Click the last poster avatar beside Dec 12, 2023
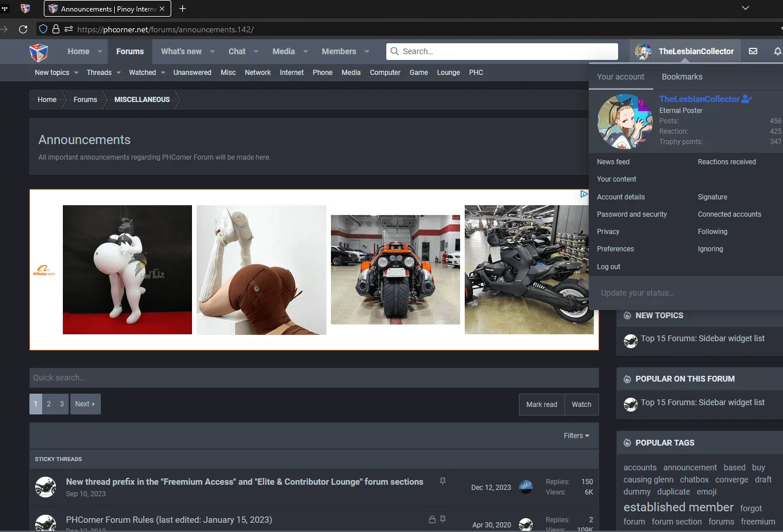The width and height of the screenshot is (783, 532). [526, 487]
